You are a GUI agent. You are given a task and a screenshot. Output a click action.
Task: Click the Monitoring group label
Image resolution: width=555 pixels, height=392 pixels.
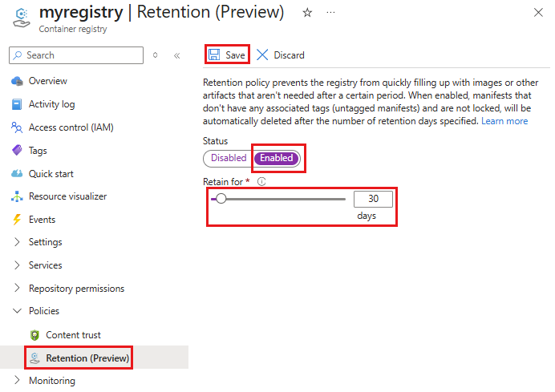[52, 381]
